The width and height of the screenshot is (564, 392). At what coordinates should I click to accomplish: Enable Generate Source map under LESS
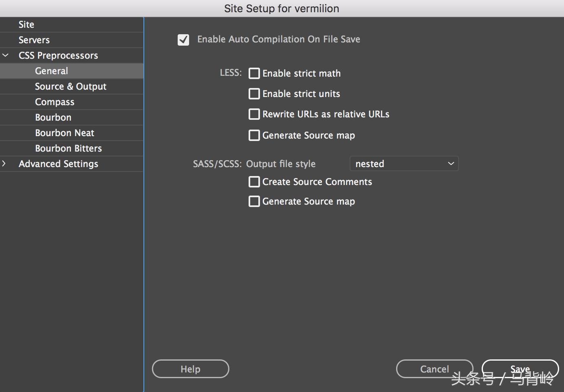pos(254,135)
